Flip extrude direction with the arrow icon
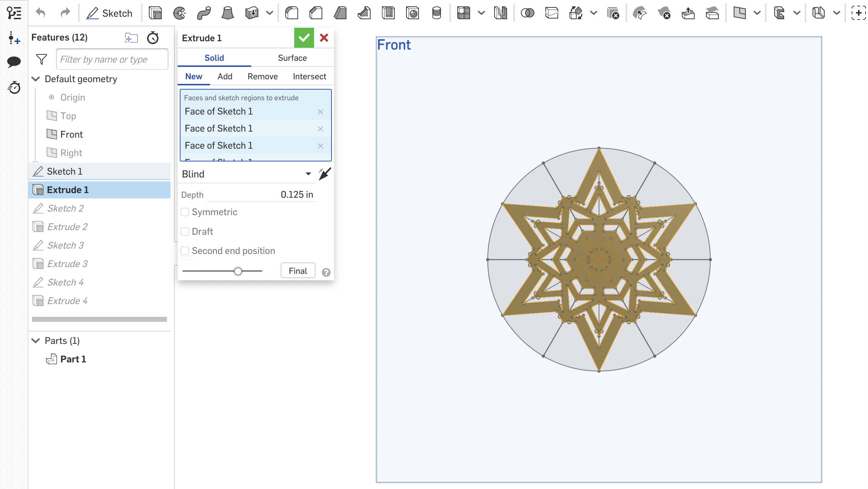 pos(325,174)
